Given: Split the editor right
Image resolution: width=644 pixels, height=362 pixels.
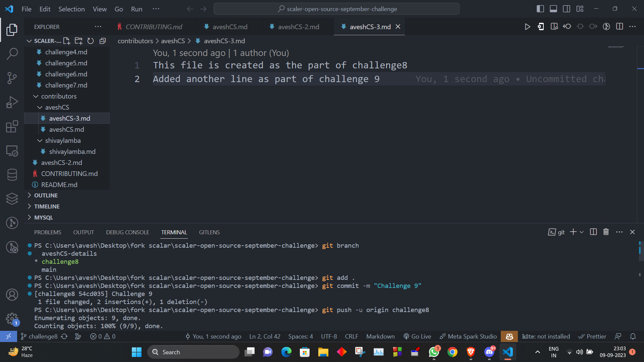Looking at the screenshot, I should click(x=620, y=27).
